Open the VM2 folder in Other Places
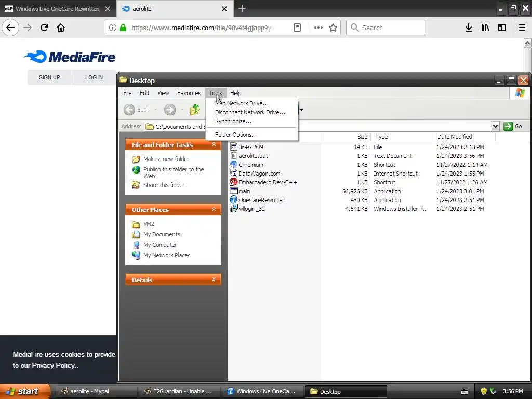Viewport: 532px width, 399px height. click(143, 224)
